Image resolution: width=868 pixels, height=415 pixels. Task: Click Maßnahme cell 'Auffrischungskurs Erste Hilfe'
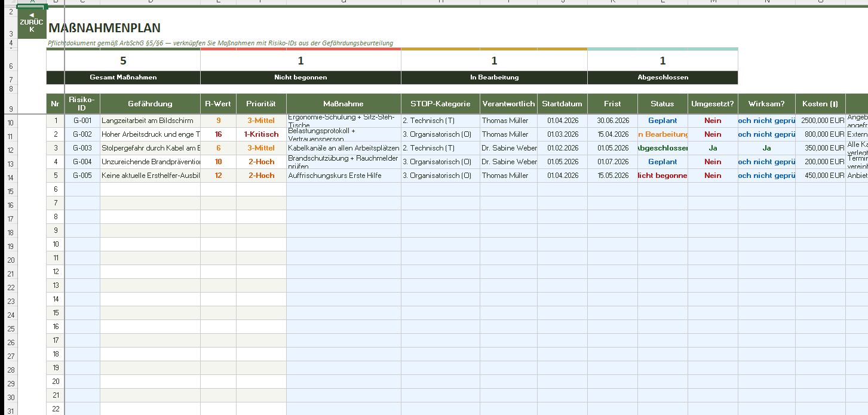343,176
